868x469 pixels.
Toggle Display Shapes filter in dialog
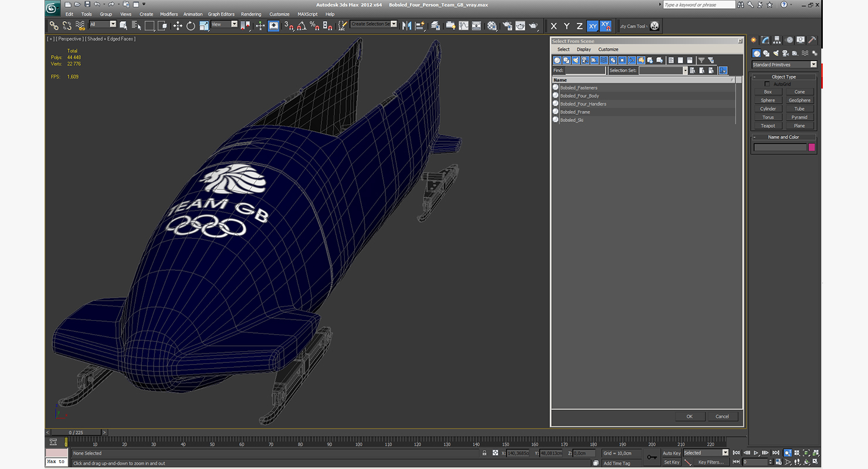coord(567,60)
